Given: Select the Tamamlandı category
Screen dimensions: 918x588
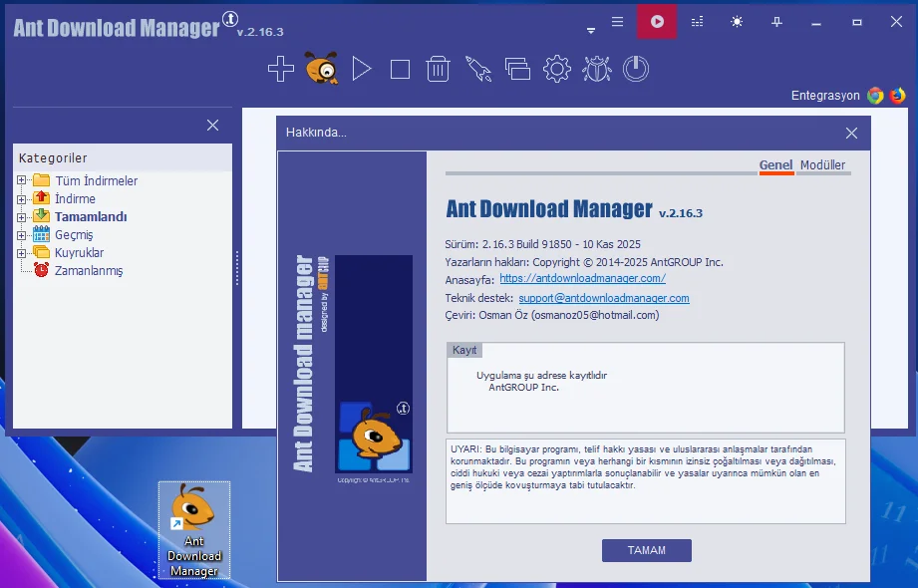Looking at the screenshot, I should pos(91,216).
